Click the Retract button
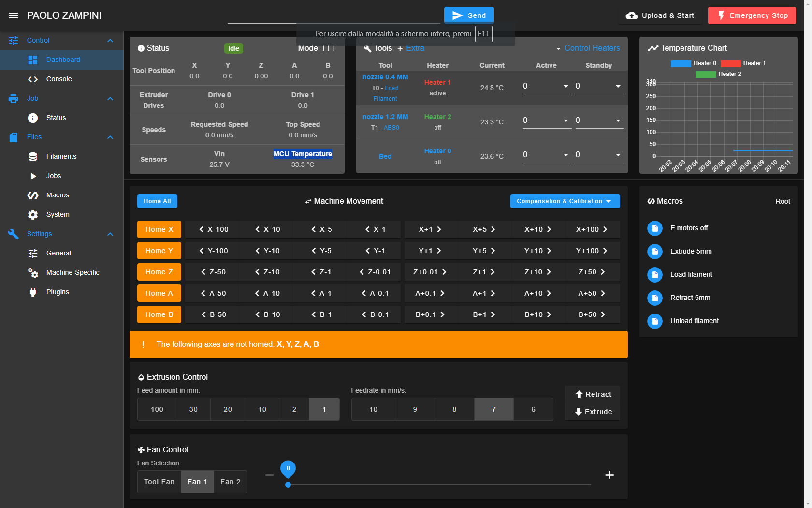This screenshot has height=508, width=812. tap(593, 394)
